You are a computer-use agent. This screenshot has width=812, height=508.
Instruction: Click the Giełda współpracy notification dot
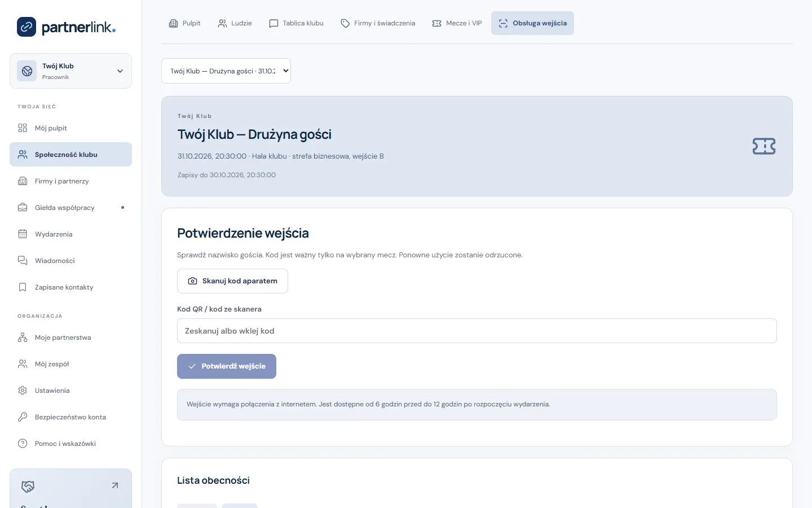coord(122,208)
